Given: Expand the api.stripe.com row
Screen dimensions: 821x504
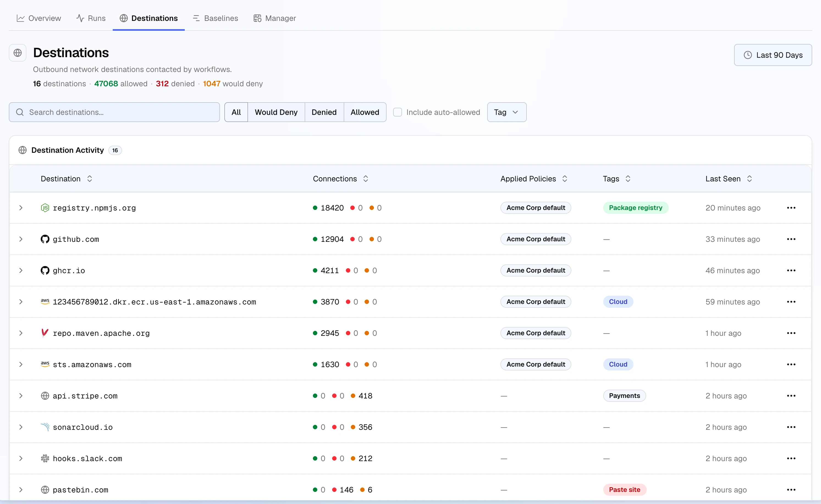Looking at the screenshot, I should click(21, 396).
